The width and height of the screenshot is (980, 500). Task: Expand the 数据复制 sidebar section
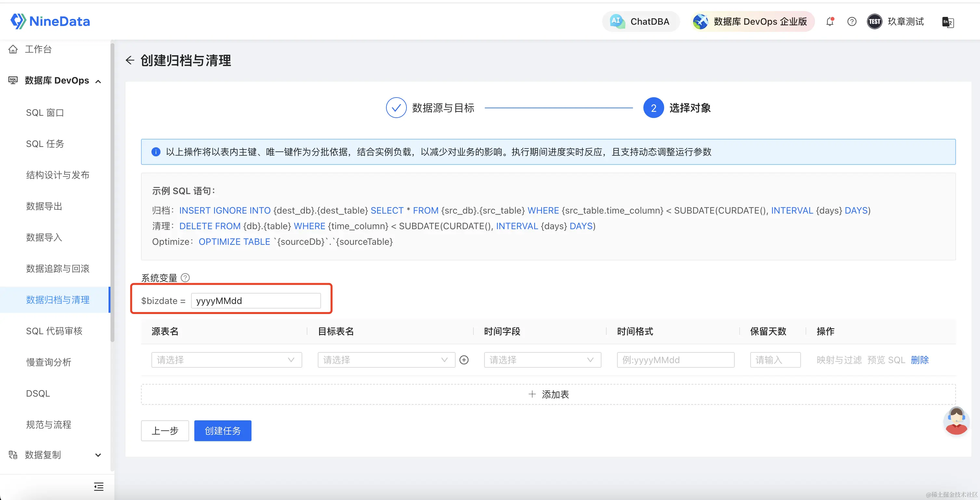98,455
